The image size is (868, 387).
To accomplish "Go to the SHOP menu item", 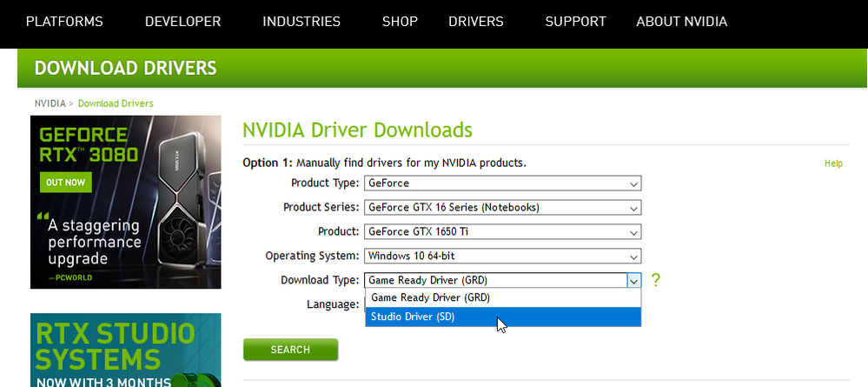I will (400, 22).
